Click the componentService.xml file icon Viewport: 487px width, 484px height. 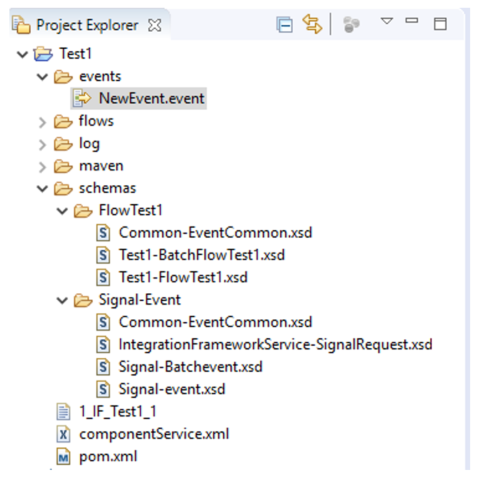coord(63,434)
